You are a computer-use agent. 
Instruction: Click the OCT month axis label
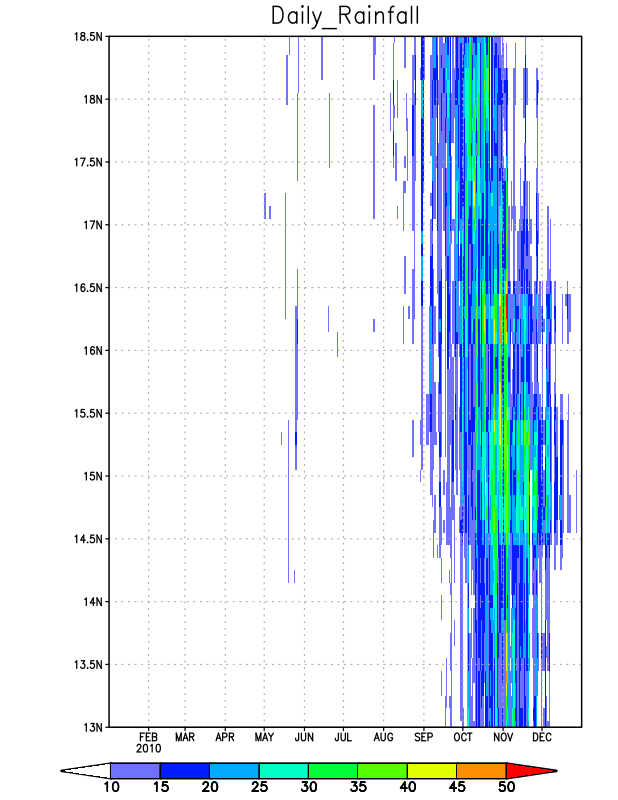(463, 738)
